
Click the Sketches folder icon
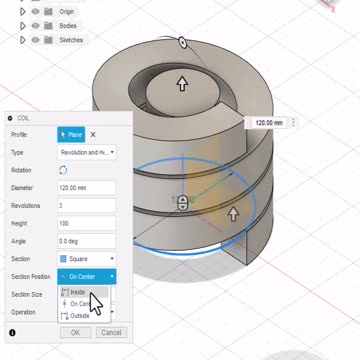coord(49,40)
